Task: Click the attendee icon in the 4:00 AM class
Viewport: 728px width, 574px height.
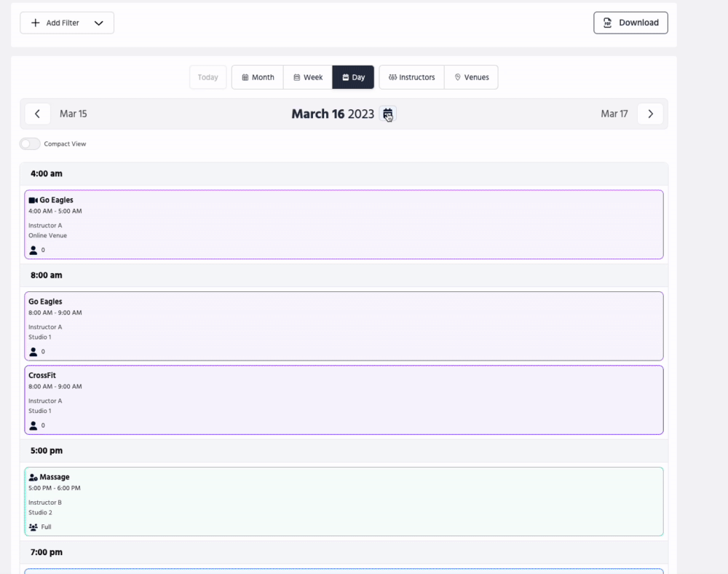Action: pos(33,250)
